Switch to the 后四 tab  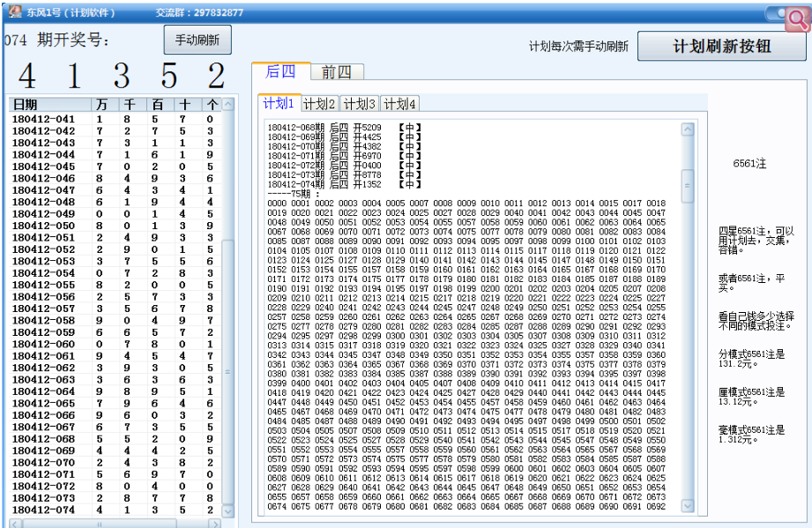click(x=280, y=72)
